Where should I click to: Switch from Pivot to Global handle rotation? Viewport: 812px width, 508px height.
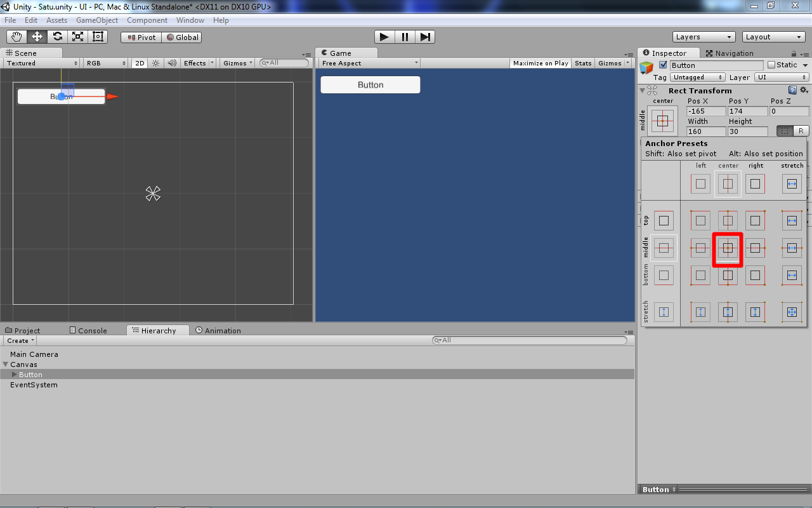point(183,37)
